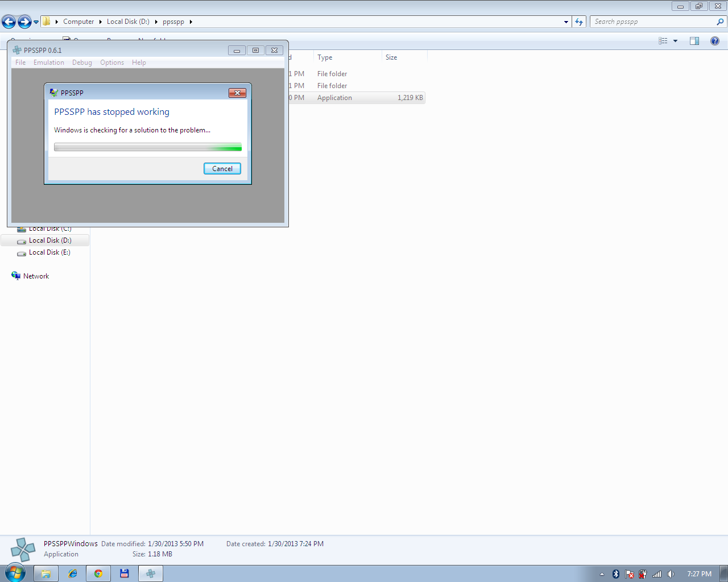Open the Windows Start menu

(15, 572)
